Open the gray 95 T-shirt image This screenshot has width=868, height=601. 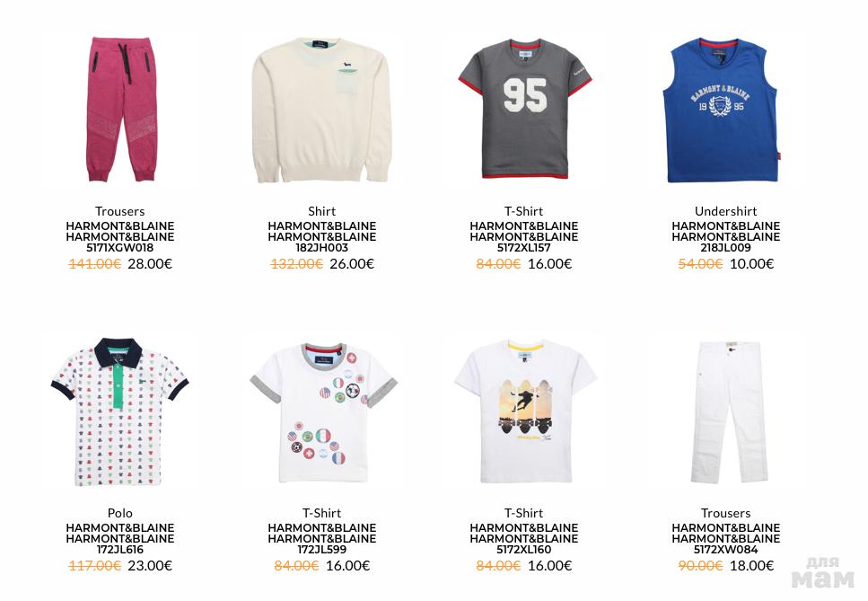tap(525, 109)
